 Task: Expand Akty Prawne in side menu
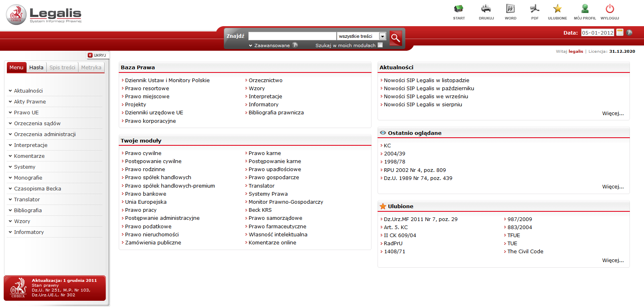click(30, 102)
